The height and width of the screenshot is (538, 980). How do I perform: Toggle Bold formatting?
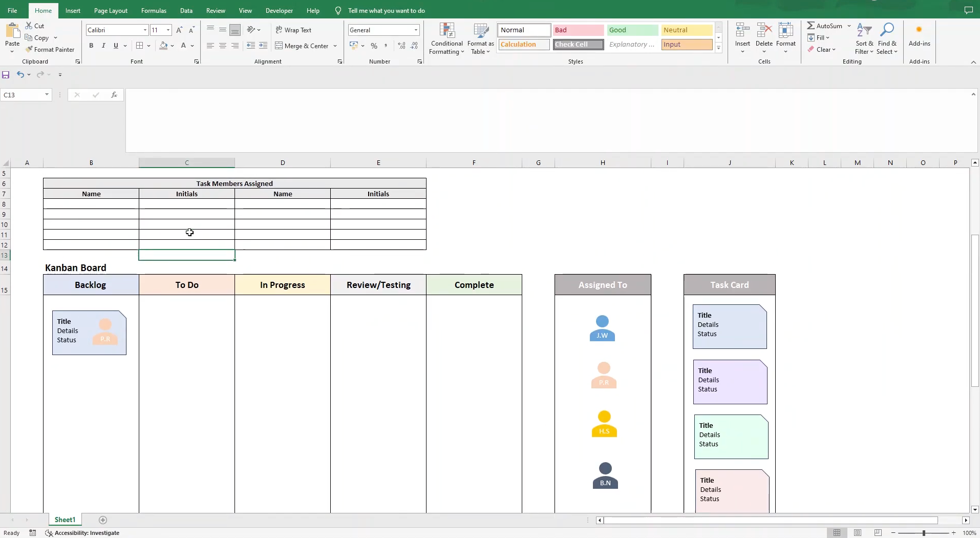[91, 46]
